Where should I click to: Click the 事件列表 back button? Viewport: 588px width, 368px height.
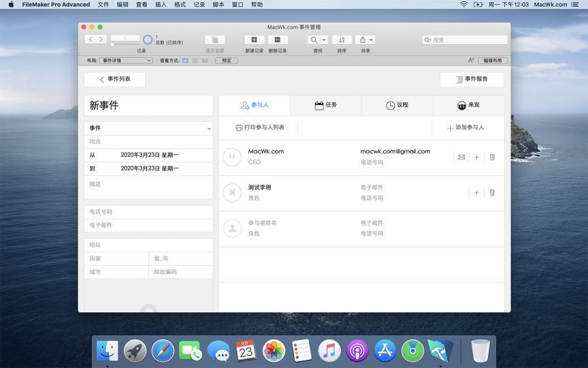[115, 79]
